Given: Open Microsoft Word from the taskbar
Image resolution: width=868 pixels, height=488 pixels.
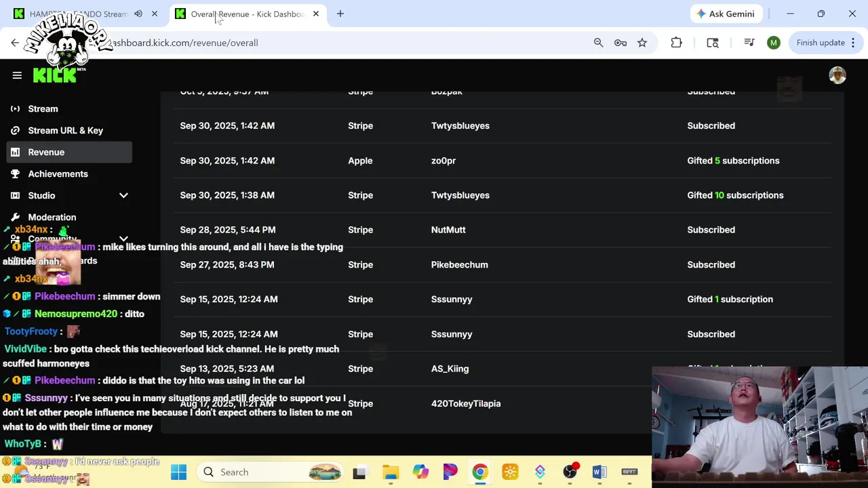Looking at the screenshot, I should [x=599, y=472].
